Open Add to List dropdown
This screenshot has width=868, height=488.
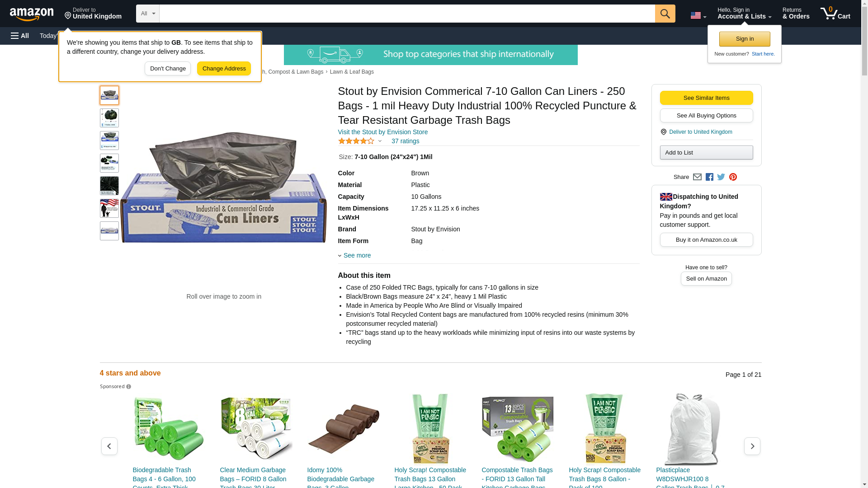pyautogui.click(x=706, y=153)
